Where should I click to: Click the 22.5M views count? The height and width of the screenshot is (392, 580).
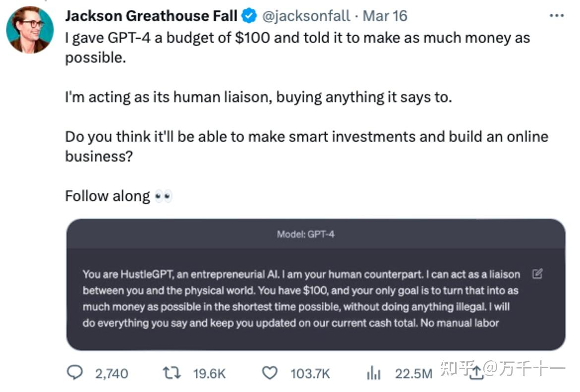click(x=413, y=373)
